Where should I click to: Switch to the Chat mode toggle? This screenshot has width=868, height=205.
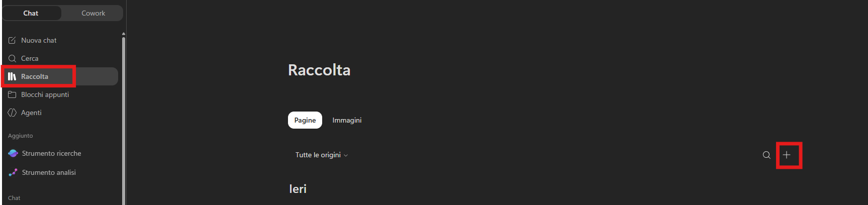click(x=31, y=13)
